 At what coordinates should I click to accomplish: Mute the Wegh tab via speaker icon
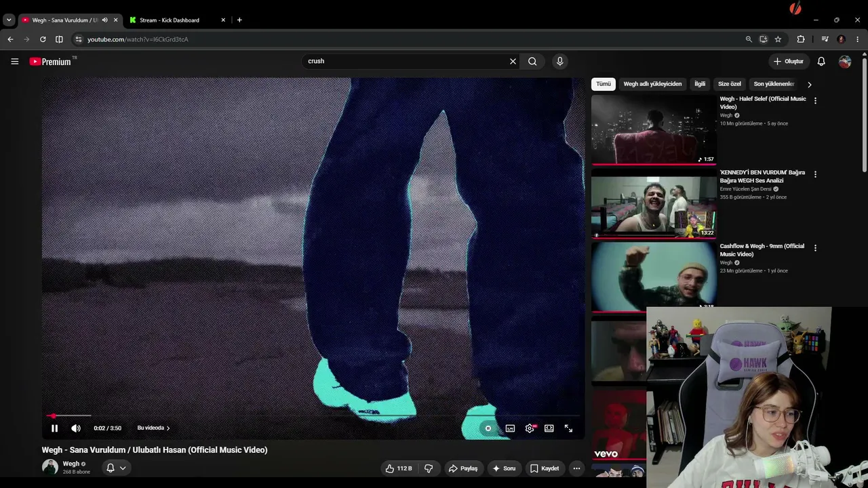pos(104,20)
